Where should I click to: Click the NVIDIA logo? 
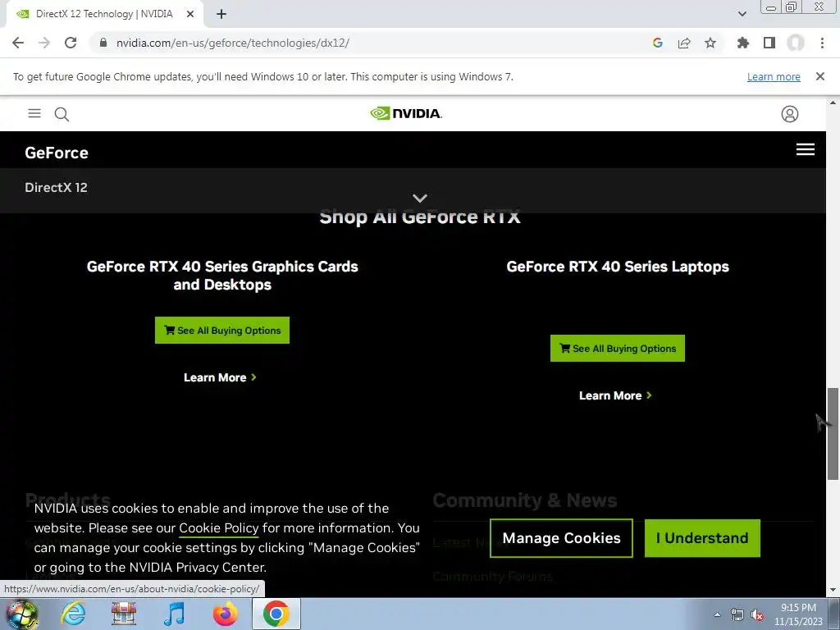[405, 113]
